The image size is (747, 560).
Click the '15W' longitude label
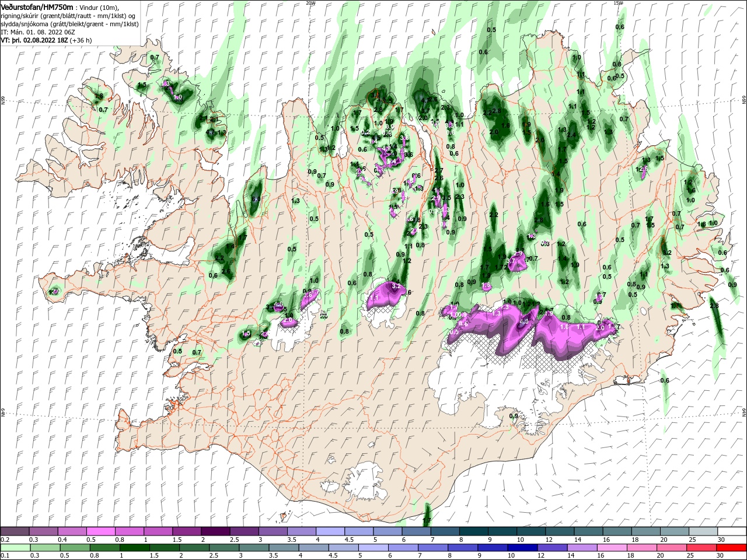[x=617, y=3]
